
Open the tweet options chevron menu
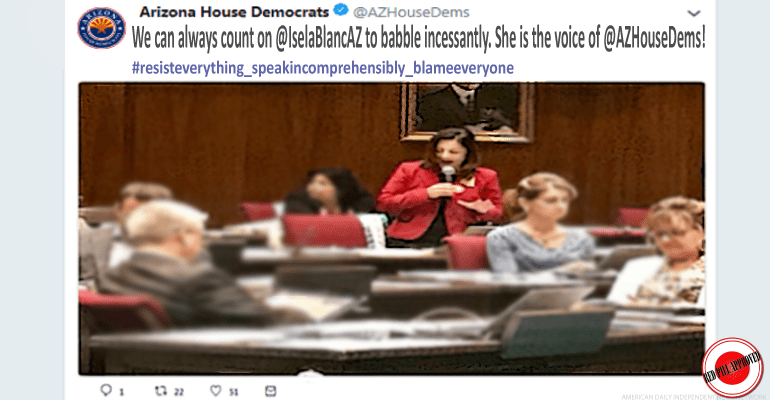(x=693, y=13)
